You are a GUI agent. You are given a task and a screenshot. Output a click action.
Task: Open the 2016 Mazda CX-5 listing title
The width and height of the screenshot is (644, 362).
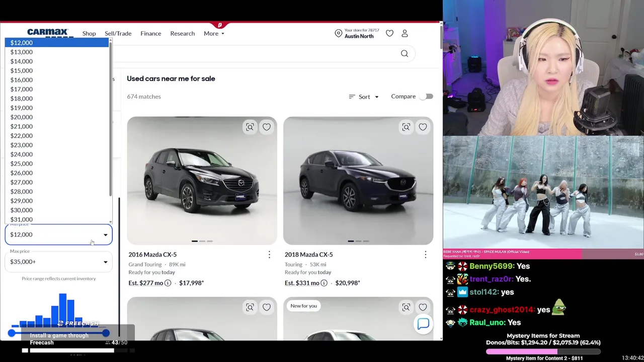[152, 254]
